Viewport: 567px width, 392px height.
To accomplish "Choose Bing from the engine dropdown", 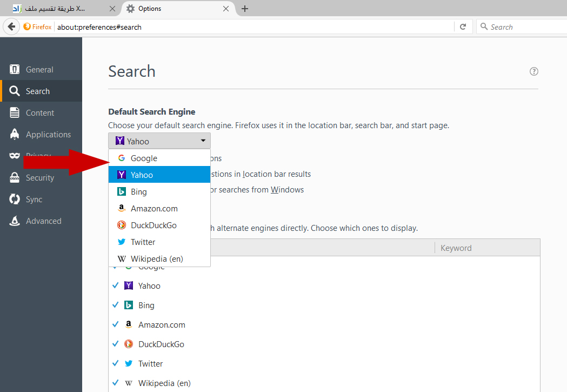I will [159, 191].
